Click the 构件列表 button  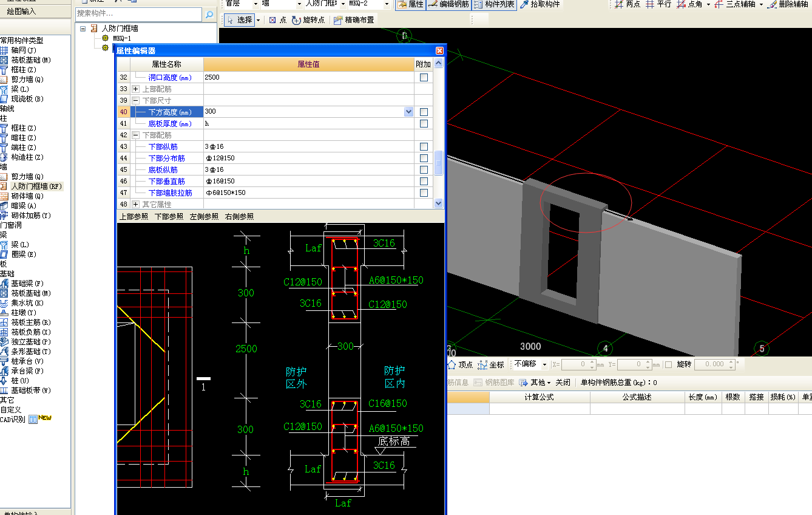[494, 4]
